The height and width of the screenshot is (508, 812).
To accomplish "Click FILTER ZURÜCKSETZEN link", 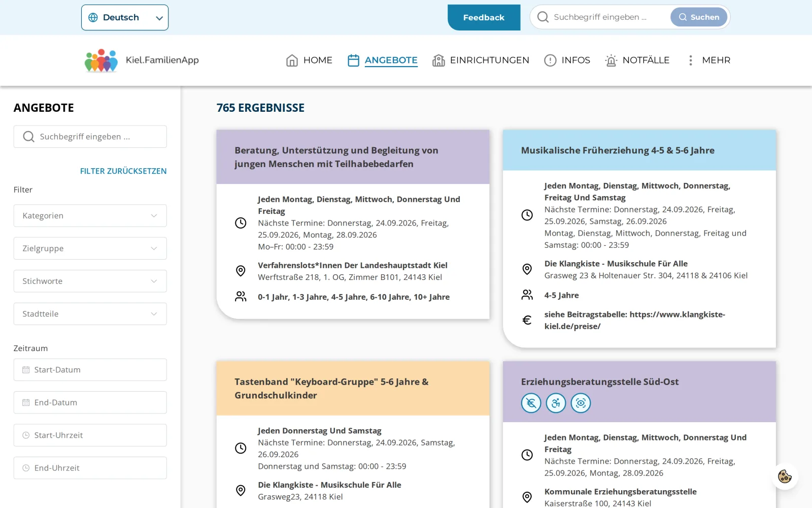I will click(123, 171).
